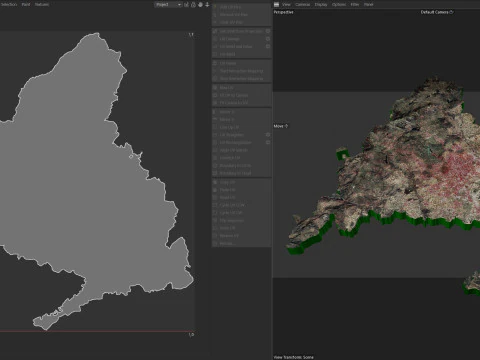Apply Boundary to Circle
480x360 pixels.
point(242,165)
